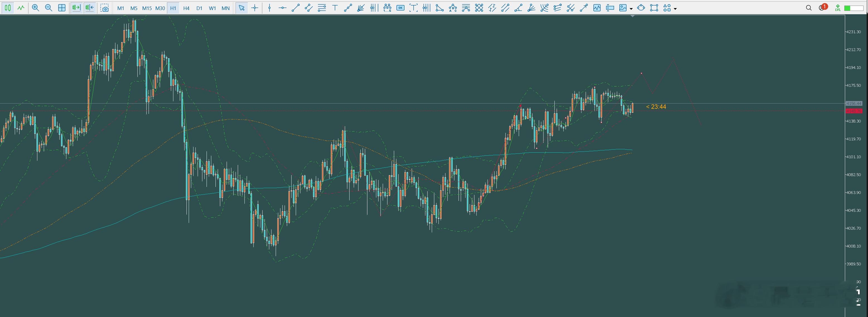Click the green connection level bar

tap(854, 8)
